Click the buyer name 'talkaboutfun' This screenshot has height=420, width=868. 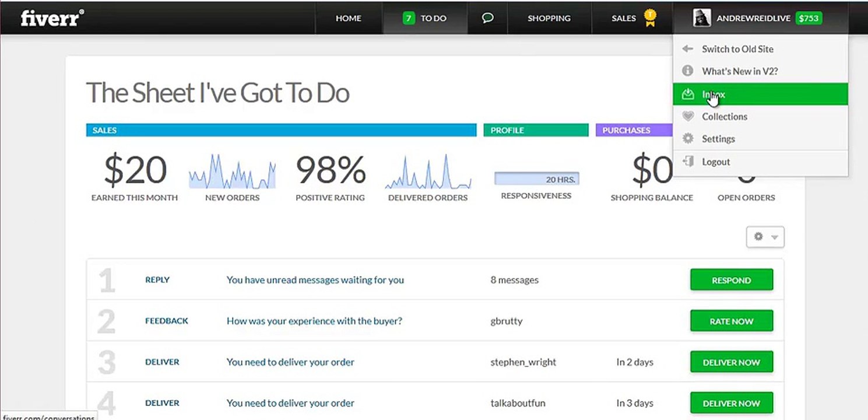click(x=518, y=403)
